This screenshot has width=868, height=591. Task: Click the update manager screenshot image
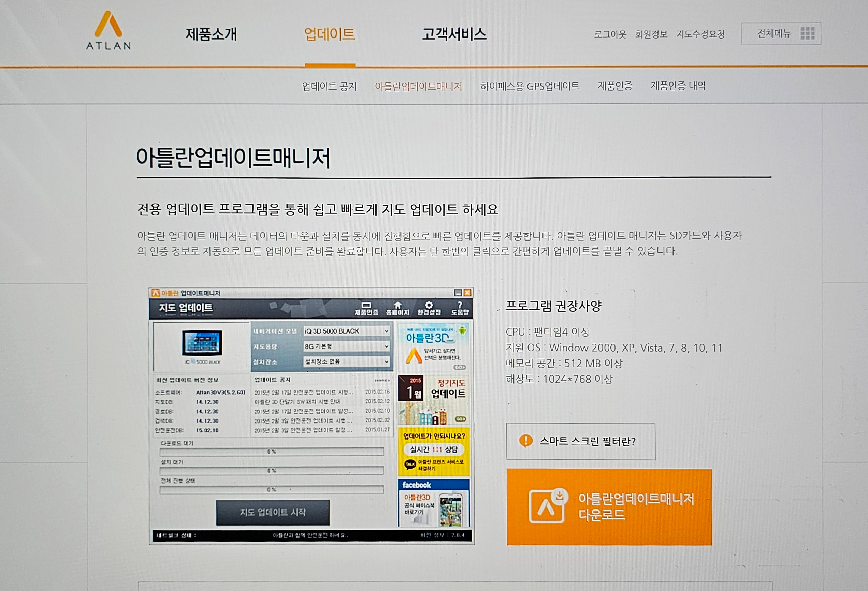point(312,416)
